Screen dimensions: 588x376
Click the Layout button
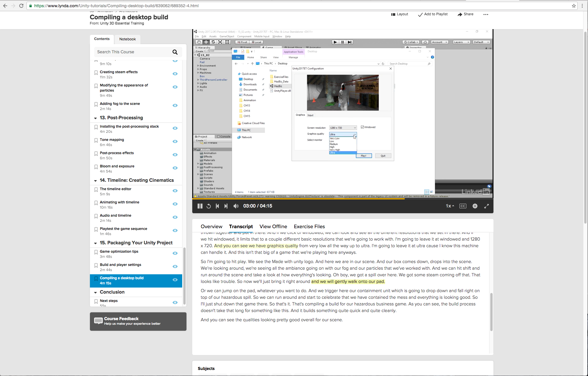(x=399, y=14)
